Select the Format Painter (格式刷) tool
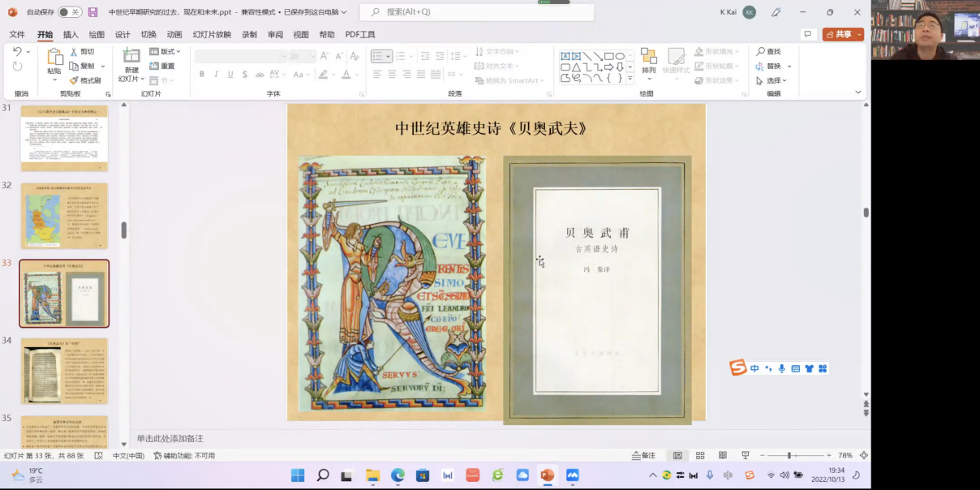 85,80
